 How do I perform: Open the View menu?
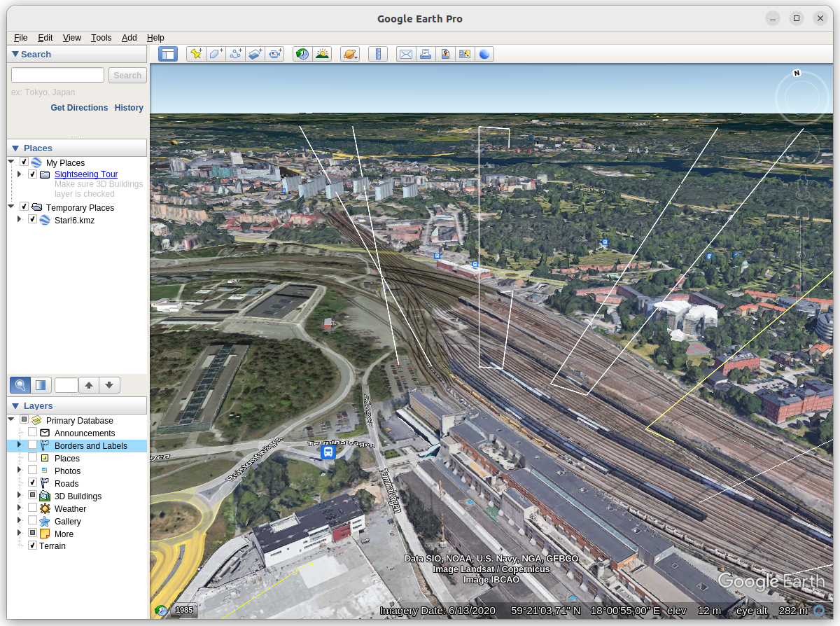(x=72, y=38)
